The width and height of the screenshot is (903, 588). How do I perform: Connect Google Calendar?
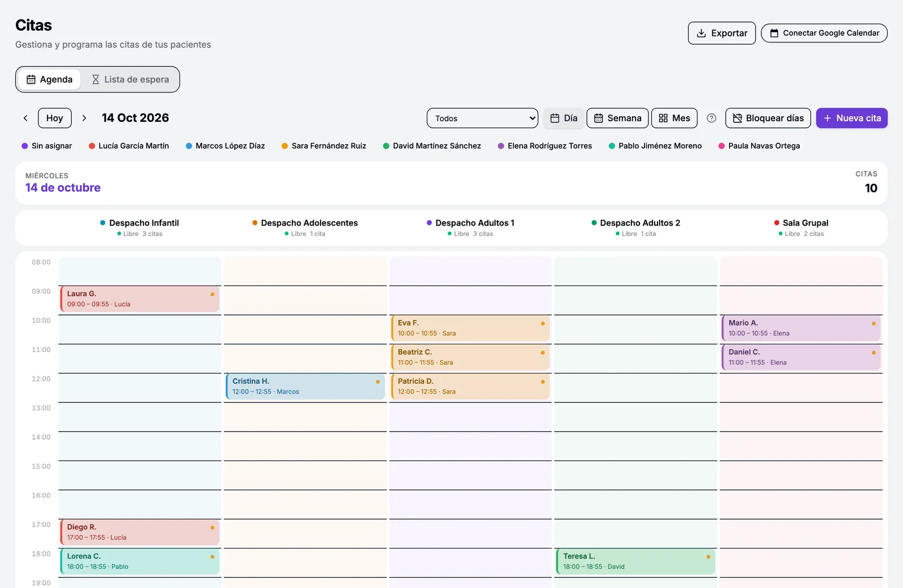[824, 33]
